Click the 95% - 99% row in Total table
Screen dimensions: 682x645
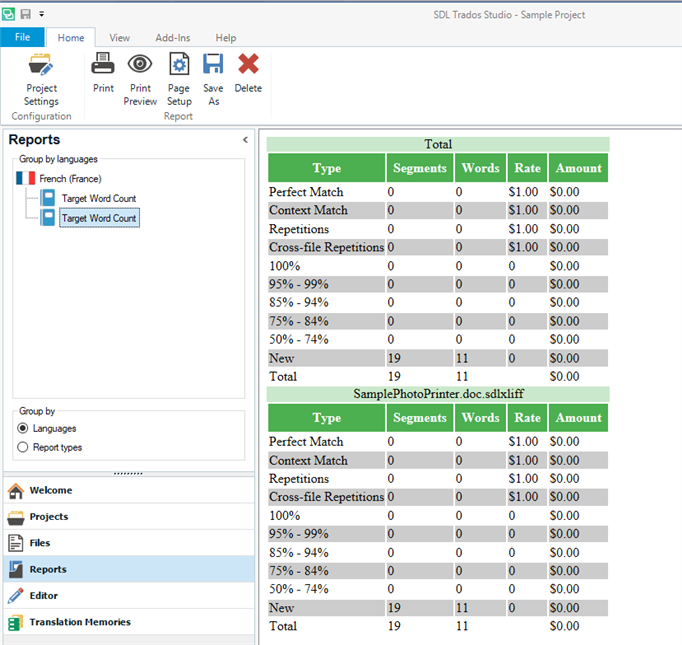(x=438, y=284)
